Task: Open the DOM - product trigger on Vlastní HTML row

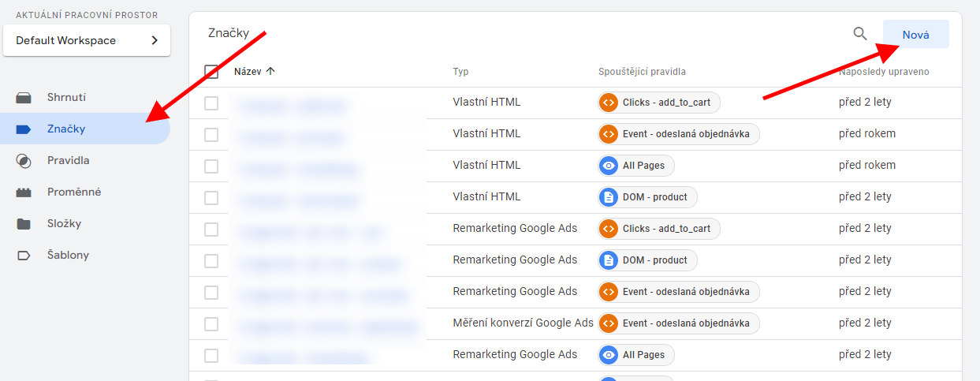Action: click(647, 197)
